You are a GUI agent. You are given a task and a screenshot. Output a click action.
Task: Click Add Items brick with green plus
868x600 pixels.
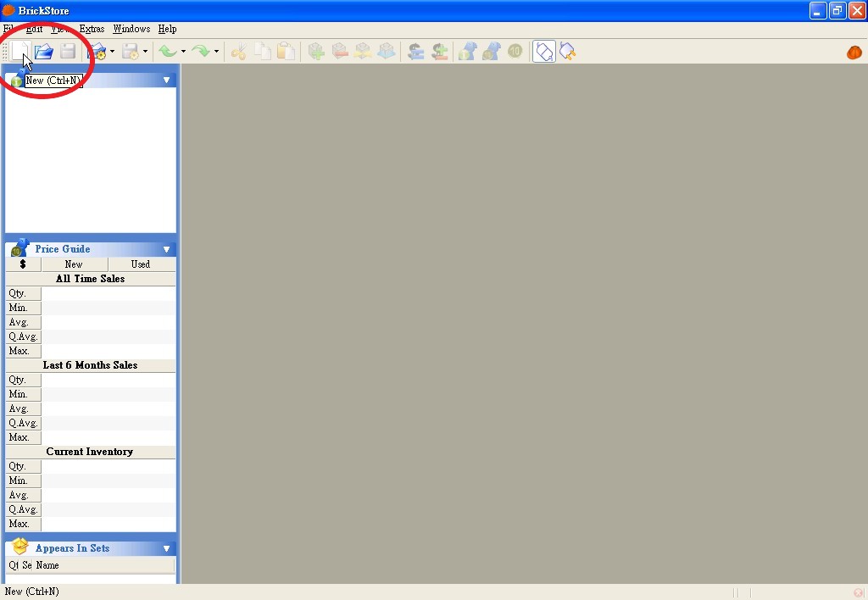[x=316, y=52]
